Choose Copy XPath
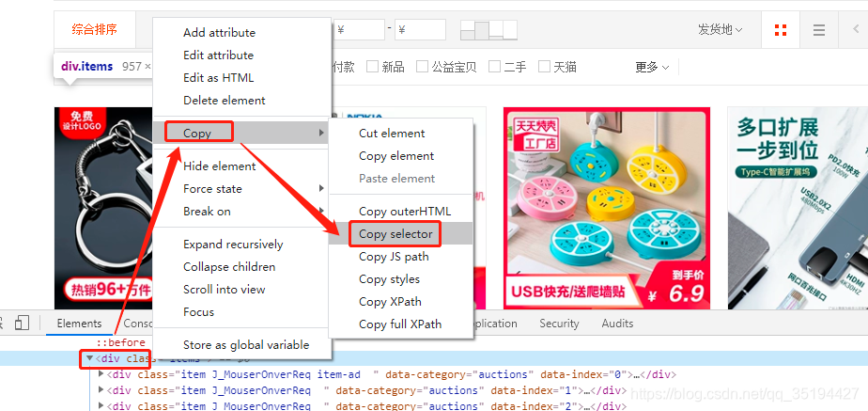 (401, 302)
